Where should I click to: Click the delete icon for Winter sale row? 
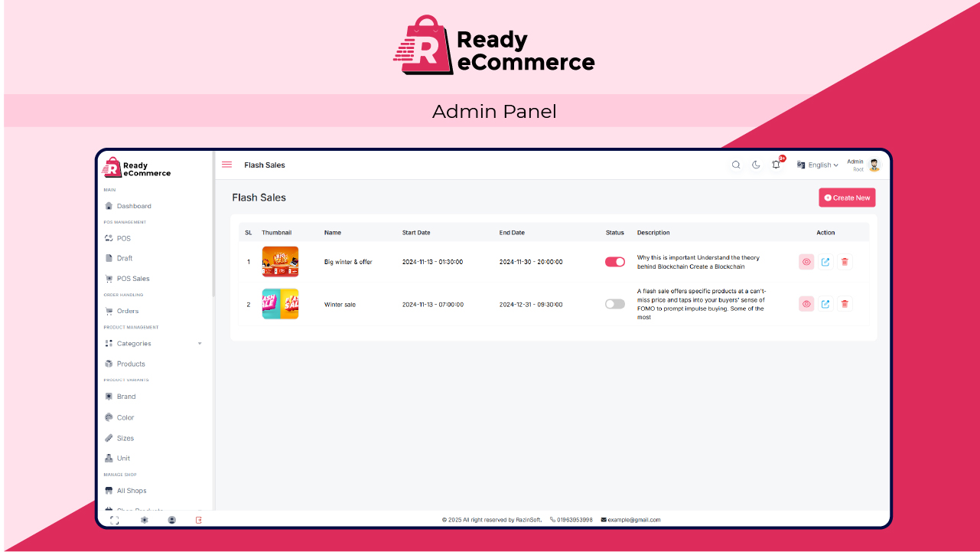tap(845, 304)
